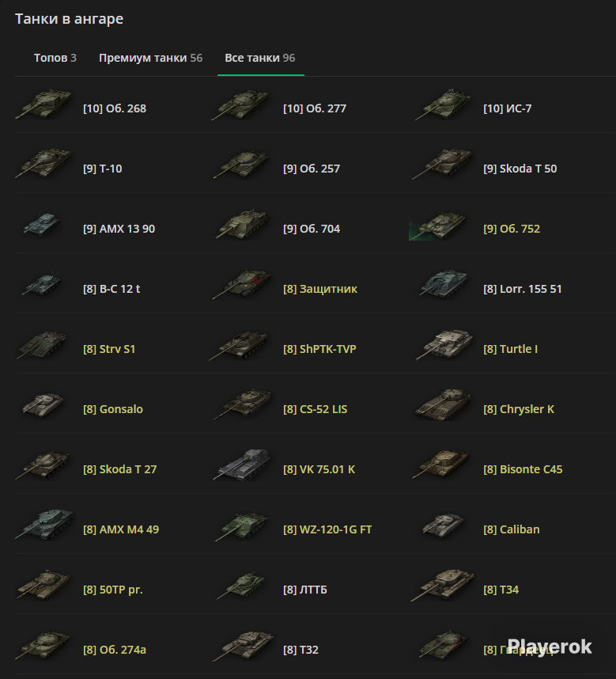Select the text [8] Chrysler K
The image size is (616, 679).
point(519,410)
